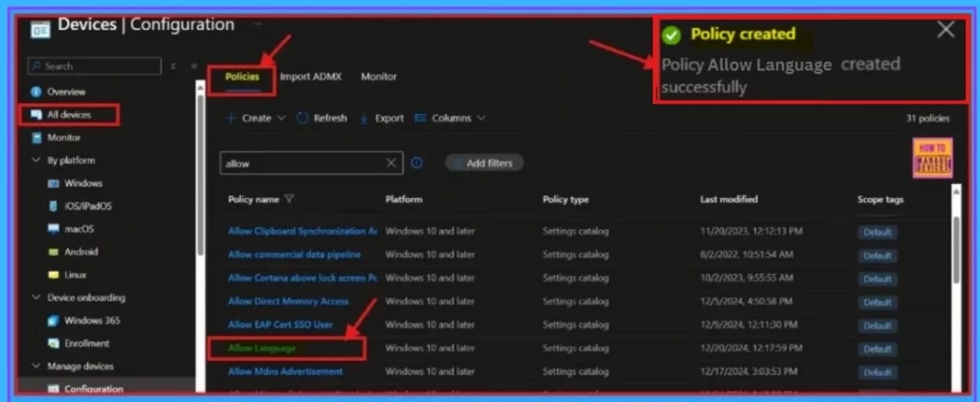Click Add filters button
The width and height of the screenshot is (980, 402).
tap(484, 163)
